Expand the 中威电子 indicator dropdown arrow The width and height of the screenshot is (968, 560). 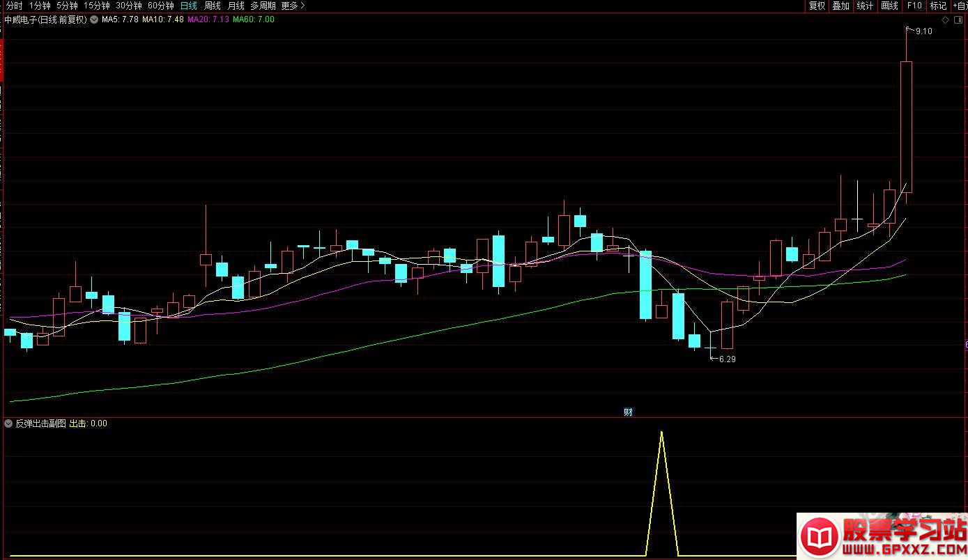pyautogui.click(x=94, y=20)
